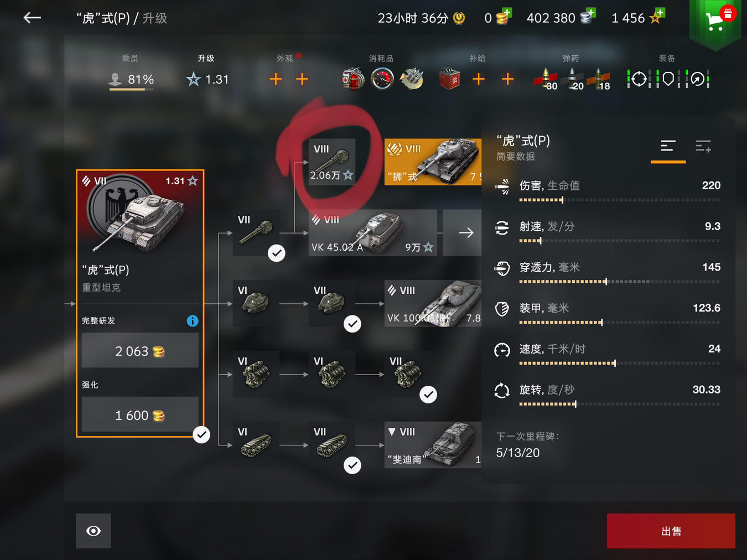Select the tier VII engine module

[408, 374]
